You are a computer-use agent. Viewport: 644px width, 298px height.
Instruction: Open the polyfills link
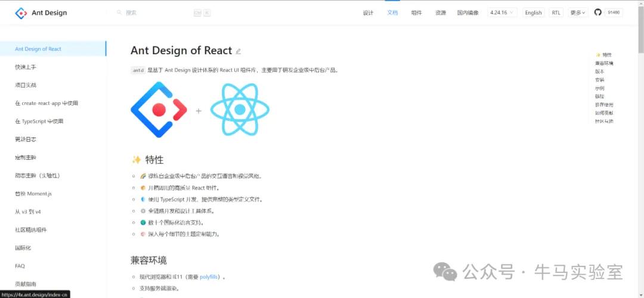pyautogui.click(x=209, y=277)
